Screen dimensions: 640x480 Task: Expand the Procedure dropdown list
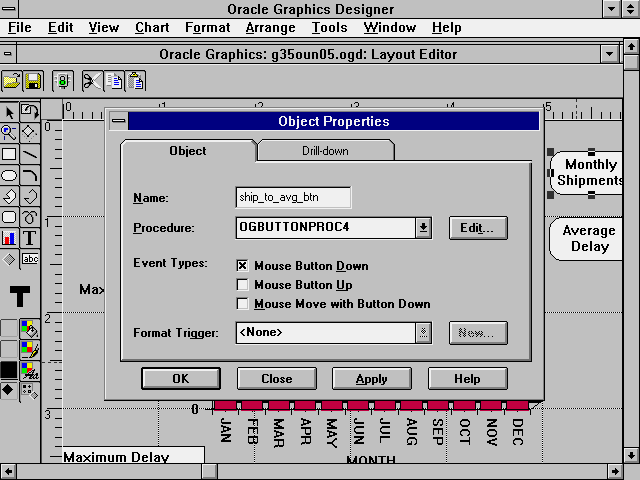424,228
